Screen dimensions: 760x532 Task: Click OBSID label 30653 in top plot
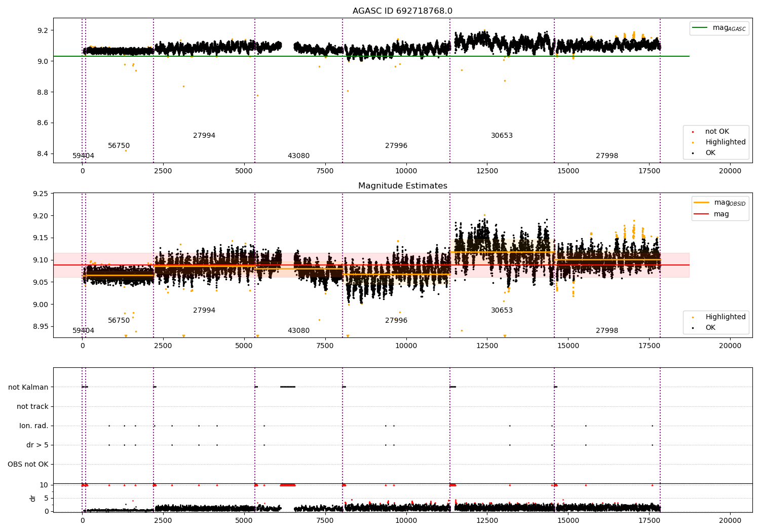pos(502,136)
